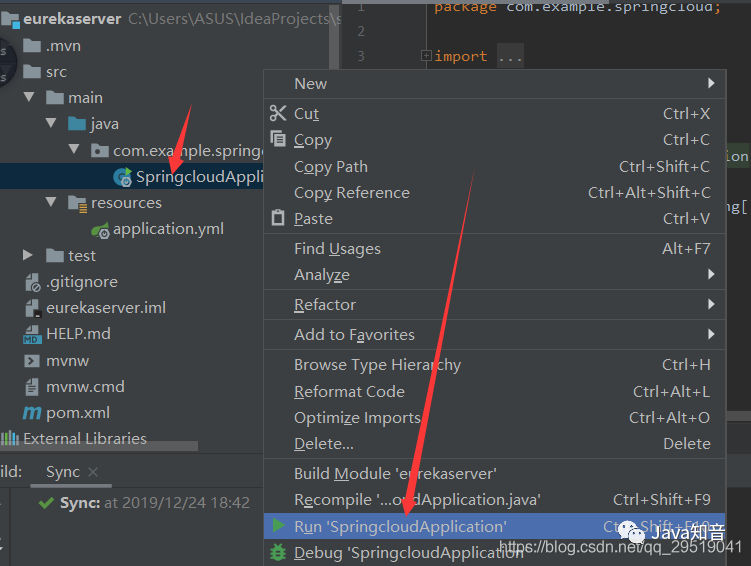
Task: Collapse the com.example package arrow
Action: 74,149
